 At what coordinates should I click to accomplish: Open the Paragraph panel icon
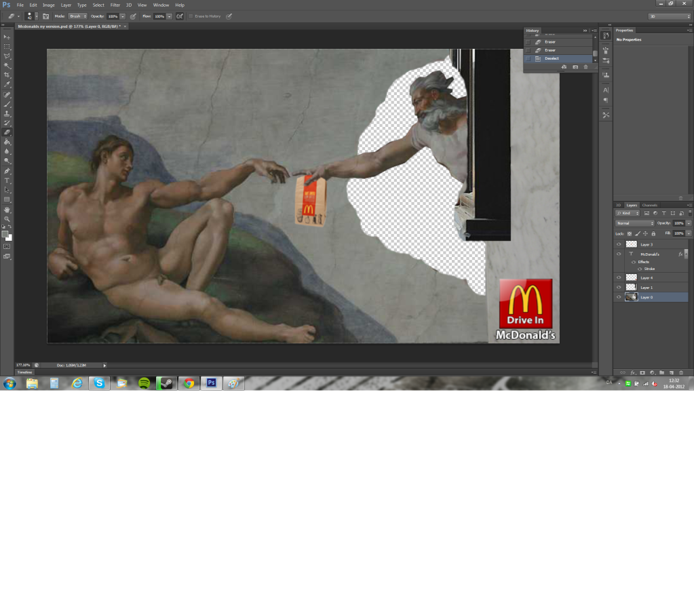click(x=606, y=100)
